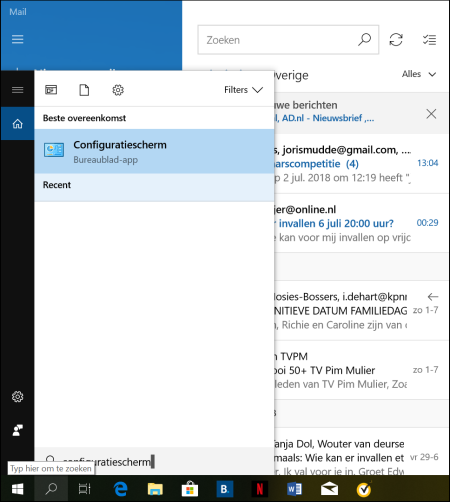Image resolution: width=450 pixels, height=502 pixels.
Task: Open the Configuratiescherm search result
Action: 154,151
